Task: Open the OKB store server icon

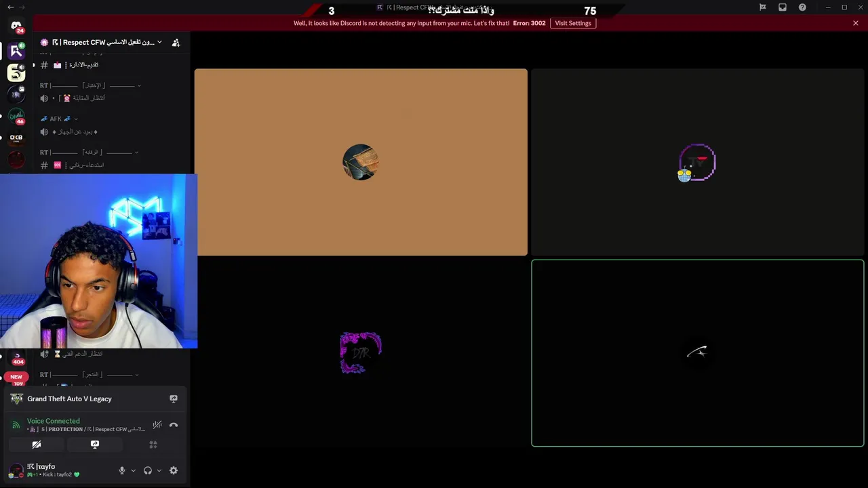Action: click(x=16, y=138)
